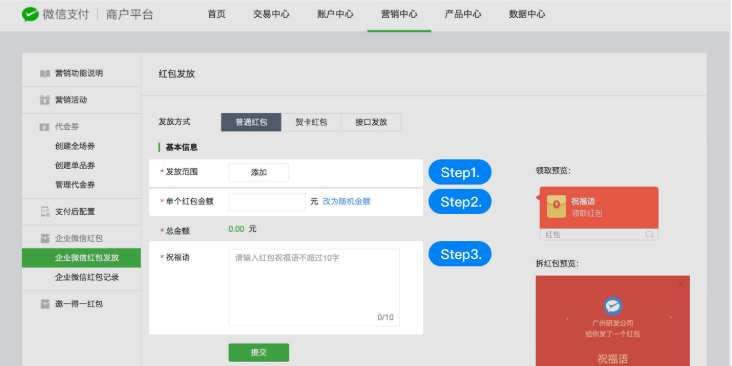Focus the 单个红包金额 amount input
This screenshot has width=732, height=366.
267,202
